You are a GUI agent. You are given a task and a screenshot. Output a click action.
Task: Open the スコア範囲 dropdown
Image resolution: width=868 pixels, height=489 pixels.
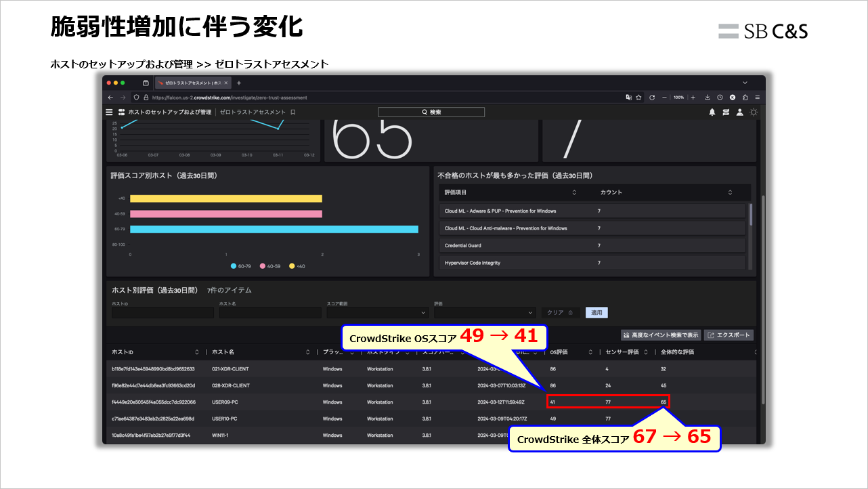[376, 312]
